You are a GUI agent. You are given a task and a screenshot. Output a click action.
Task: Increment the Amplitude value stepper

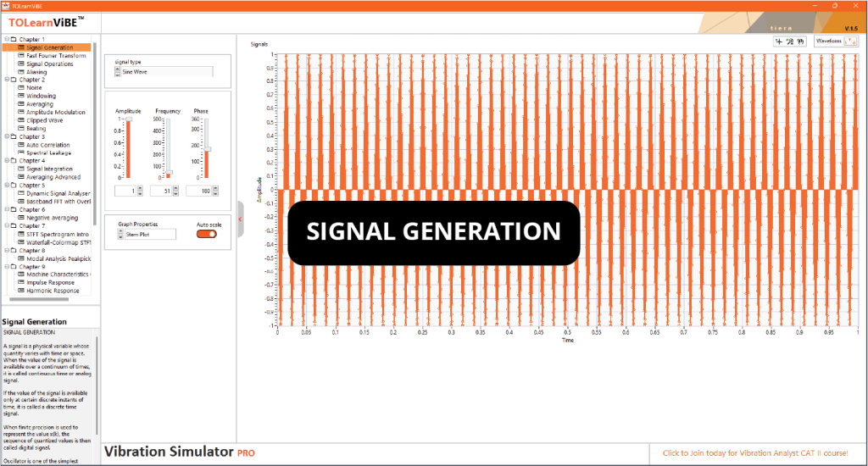click(139, 189)
